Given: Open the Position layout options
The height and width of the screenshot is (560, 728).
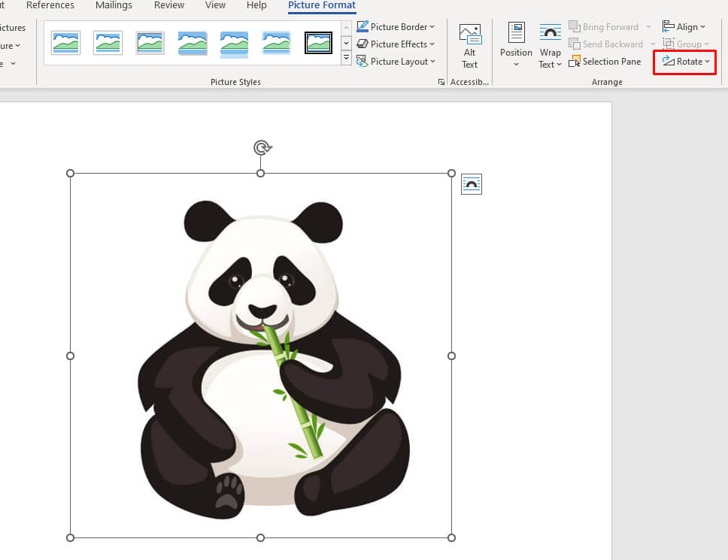Looking at the screenshot, I should (516, 45).
